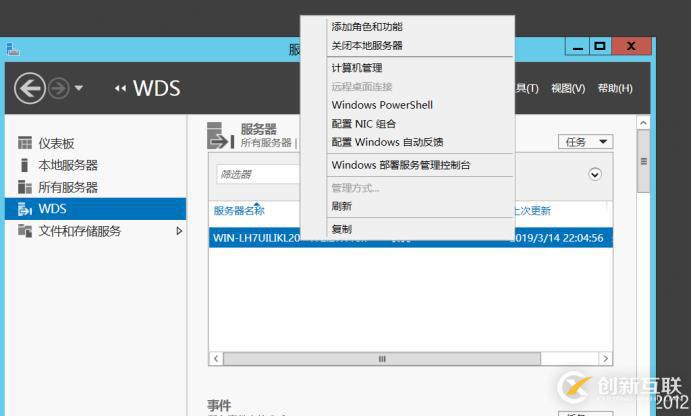
Task: Click the 本地服务器 sidebar icon
Action: click(x=25, y=165)
